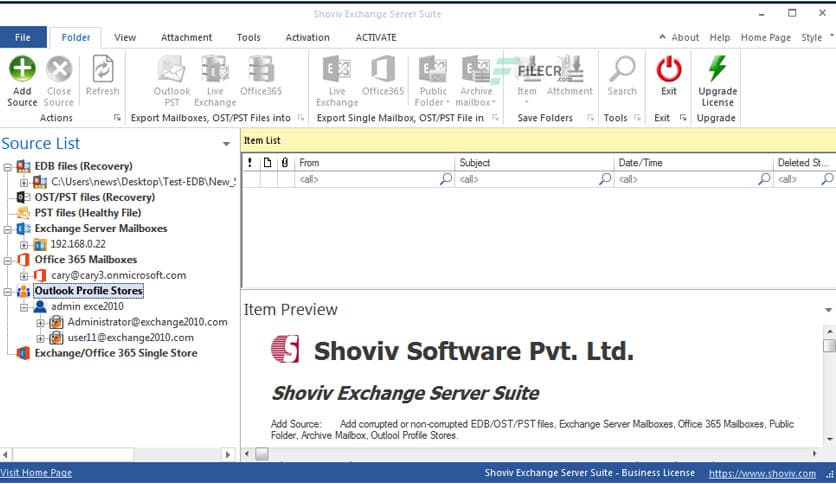
Task: Open Style dropdown menu
Action: coord(815,37)
